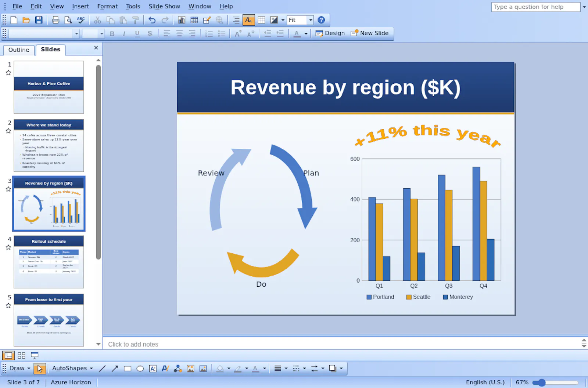Select the Rectangle drawing tool
This screenshot has width=588, height=388.
(128, 369)
